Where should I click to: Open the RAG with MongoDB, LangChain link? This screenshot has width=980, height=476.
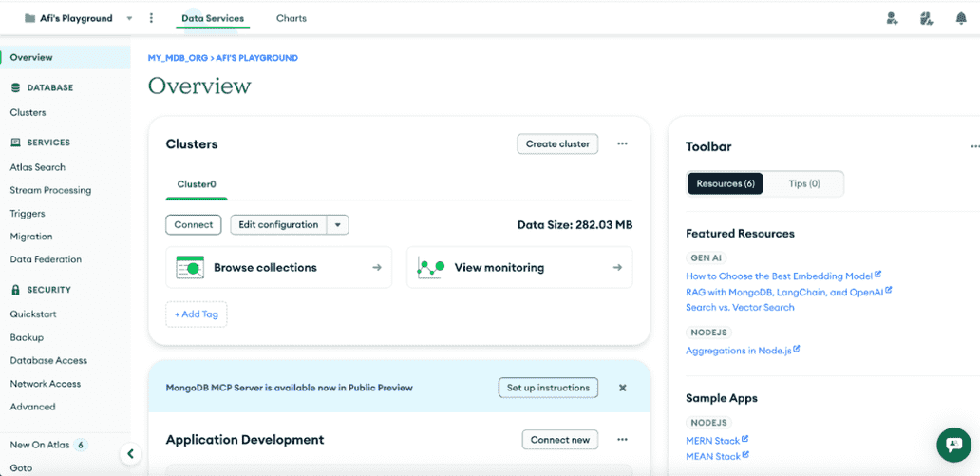[783, 292]
